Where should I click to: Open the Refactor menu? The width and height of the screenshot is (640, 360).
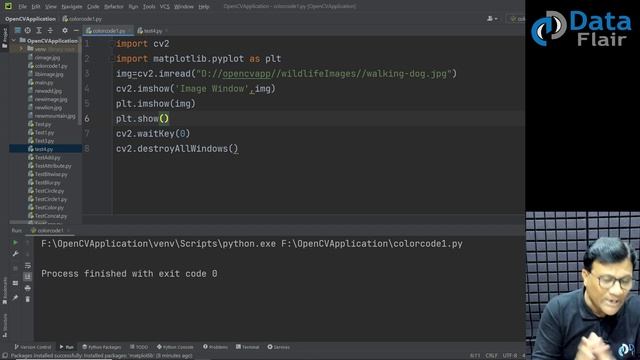point(113,7)
